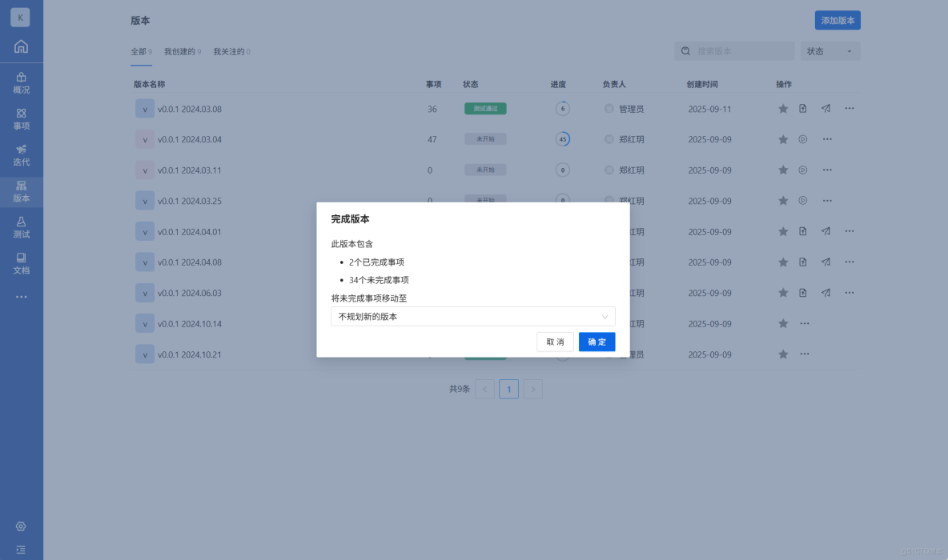This screenshot has width=948, height=560.
Task: Open the search versions input field
Action: tap(733, 50)
